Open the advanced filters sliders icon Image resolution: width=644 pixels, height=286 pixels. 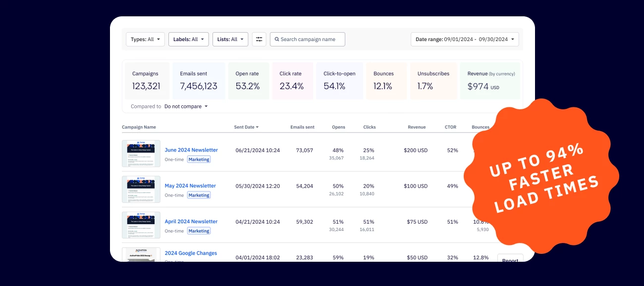tap(259, 39)
